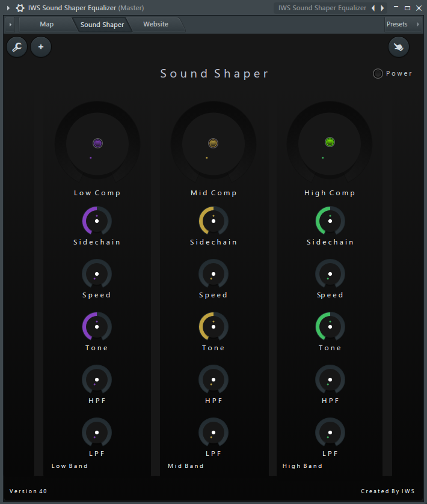427x504 pixels.
Task: Open plugin options gear icon in title bar
Action: click(x=20, y=8)
